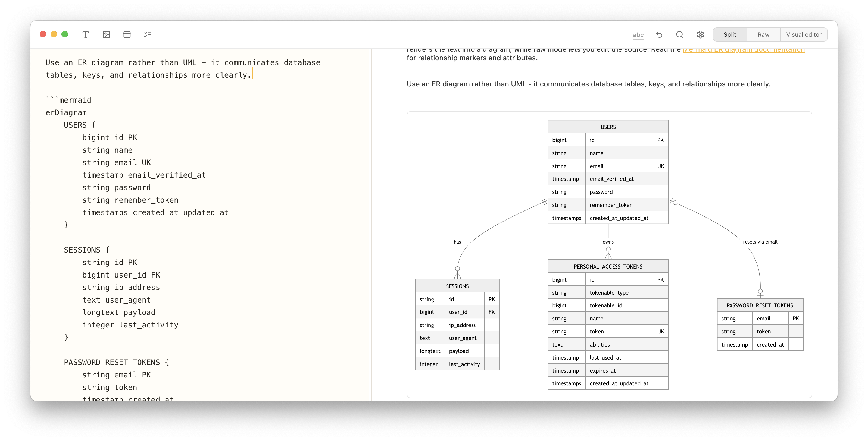Click 'last_activity' cell in SESSIONS diagram table
Screen dimensions: 868x441
[464, 364]
